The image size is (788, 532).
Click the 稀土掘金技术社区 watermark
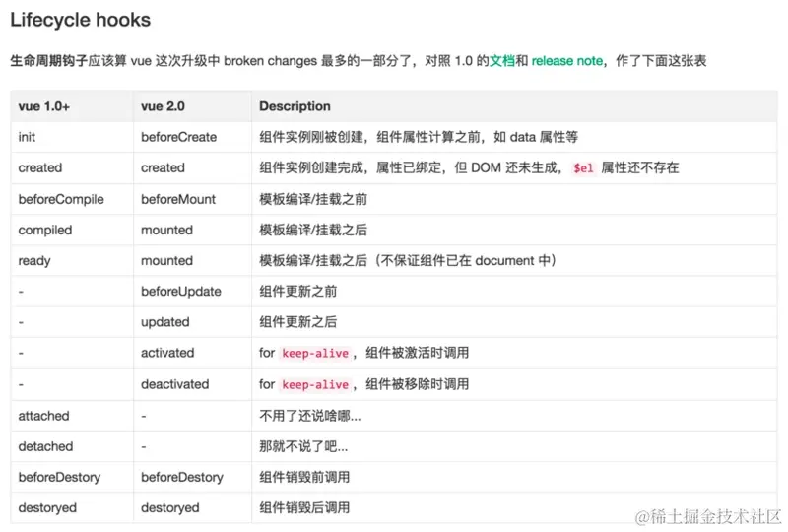707,516
